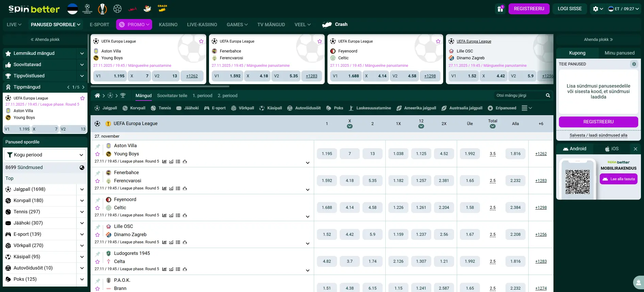Expand the Jalgpall (1698) sport category
Viewport: 644px width, 292px height.
[82, 189]
